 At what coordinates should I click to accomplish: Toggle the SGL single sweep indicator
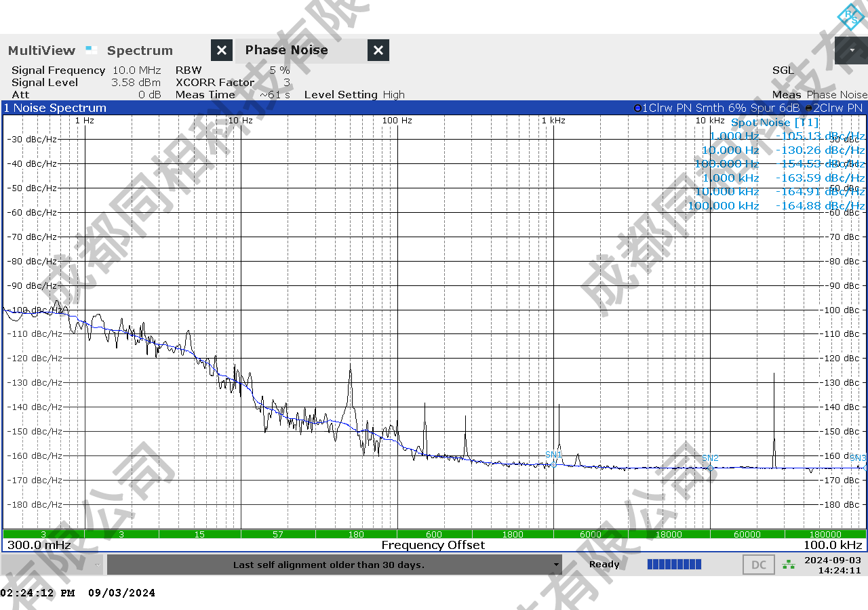783,70
